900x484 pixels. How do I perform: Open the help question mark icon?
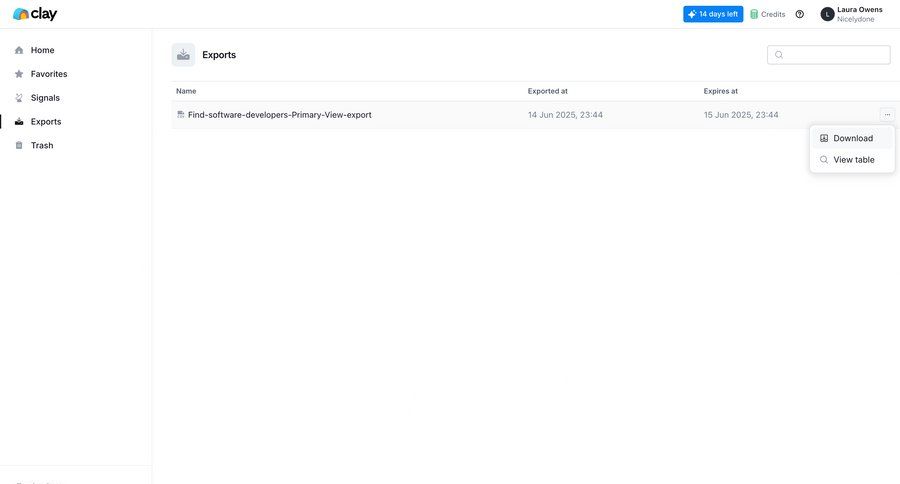[800, 14]
